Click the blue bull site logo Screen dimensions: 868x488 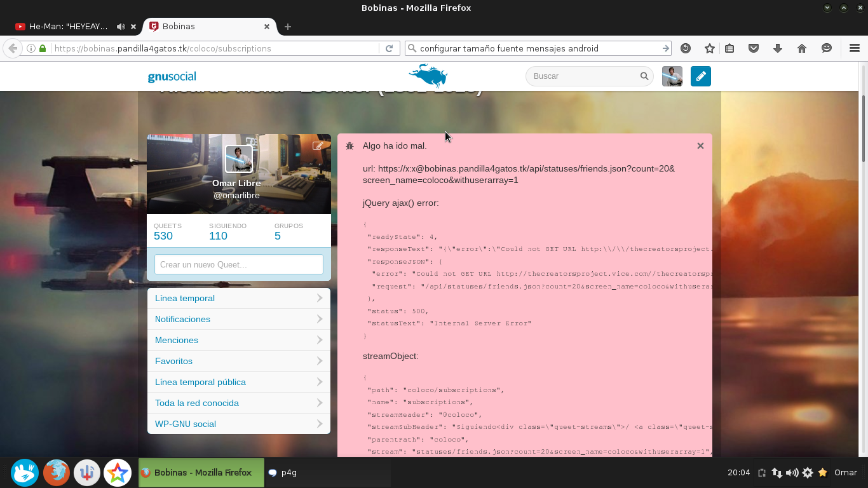point(428,76)
